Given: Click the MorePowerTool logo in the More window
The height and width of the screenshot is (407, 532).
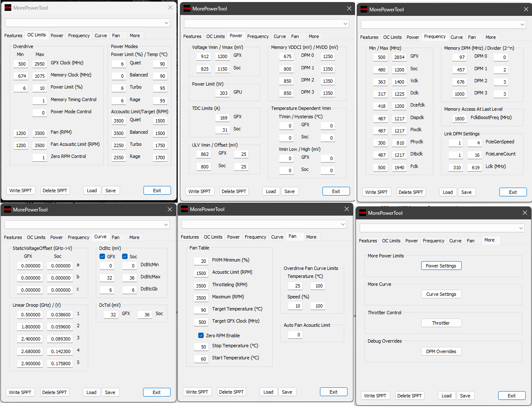Looking at the screenshot, I should [x=363, y=213].
